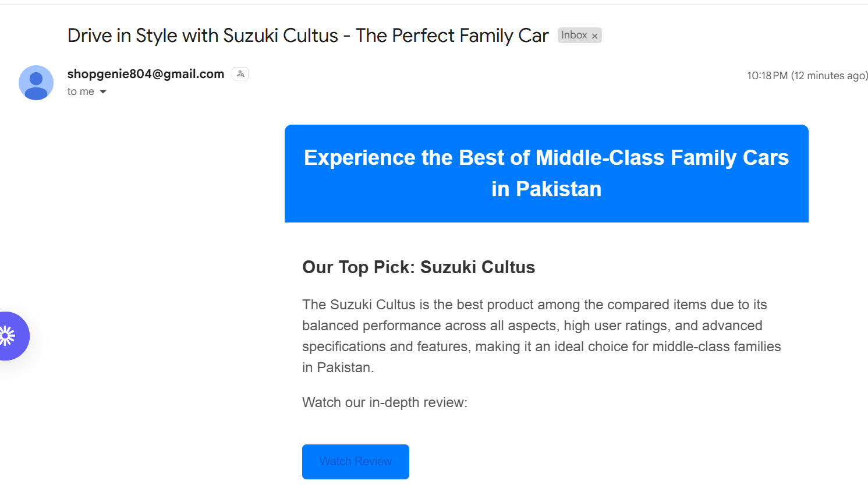Viewport: 868px width, 491px height.
Task: Click the "Watch our in-depth review:" text
Action: (x=385, y=402)
